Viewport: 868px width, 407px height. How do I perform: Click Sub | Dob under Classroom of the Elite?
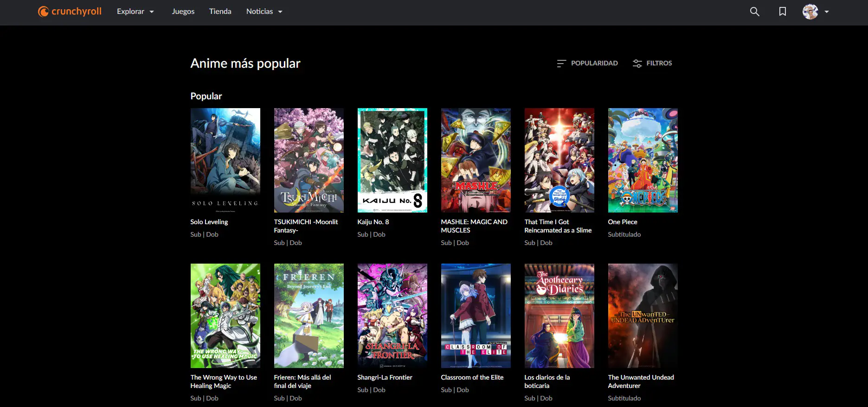coord(455,390)
